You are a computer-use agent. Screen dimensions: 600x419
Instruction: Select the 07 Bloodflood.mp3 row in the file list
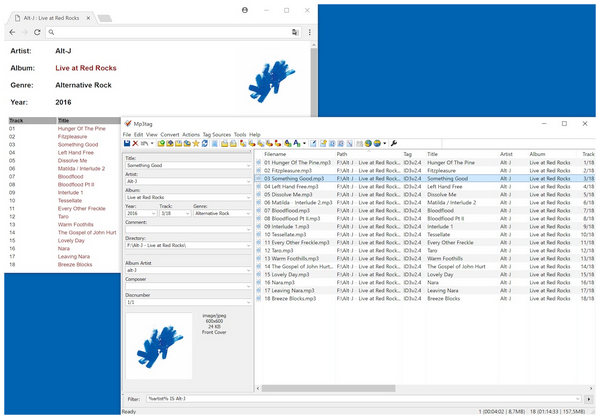click(x=425, y=210)
